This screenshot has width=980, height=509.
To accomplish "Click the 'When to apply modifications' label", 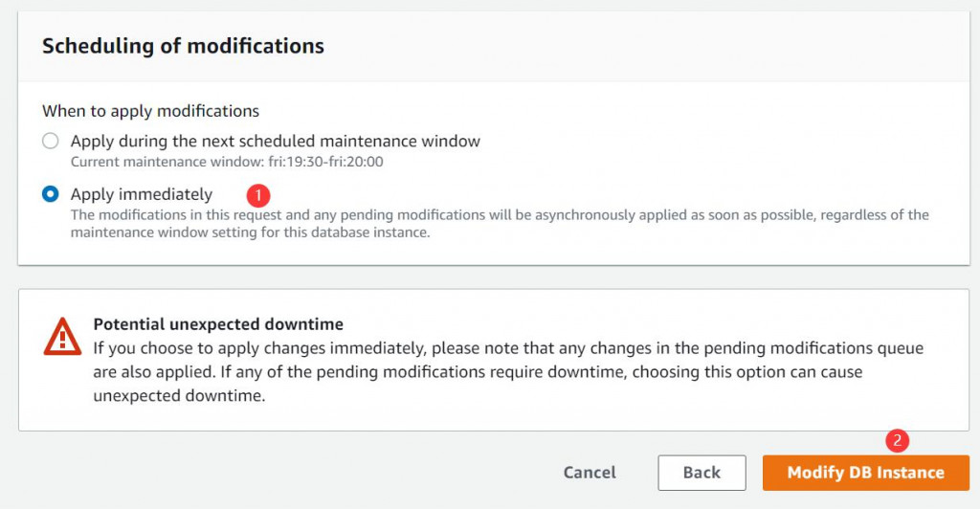I will point(150,111).
